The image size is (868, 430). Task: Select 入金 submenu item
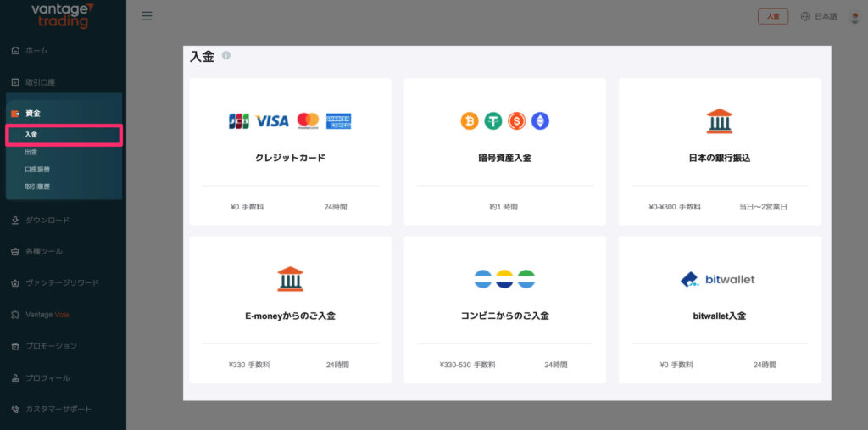[x=63, y=135]
